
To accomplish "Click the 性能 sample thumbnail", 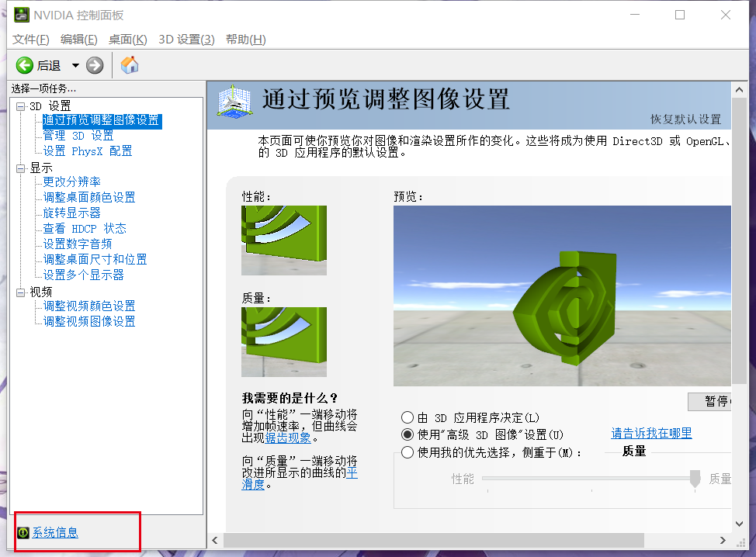I will [284, 240].
